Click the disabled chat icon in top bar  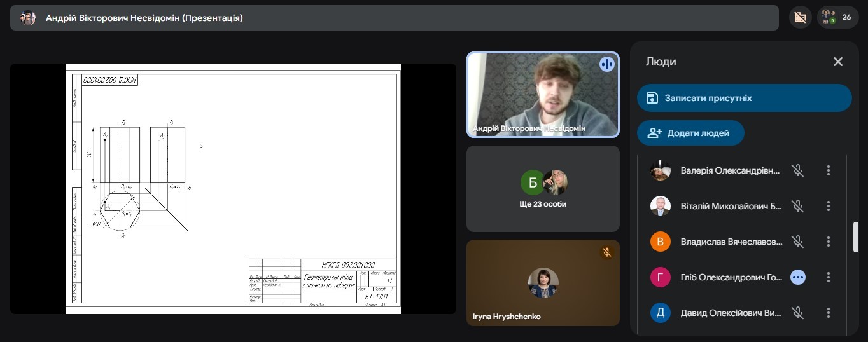pos(801,18)
